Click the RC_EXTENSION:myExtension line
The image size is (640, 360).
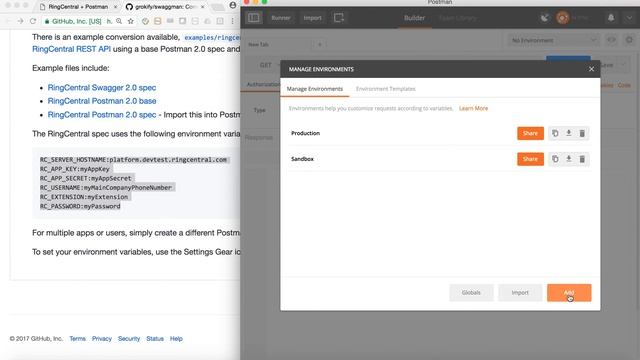point(84,197)
